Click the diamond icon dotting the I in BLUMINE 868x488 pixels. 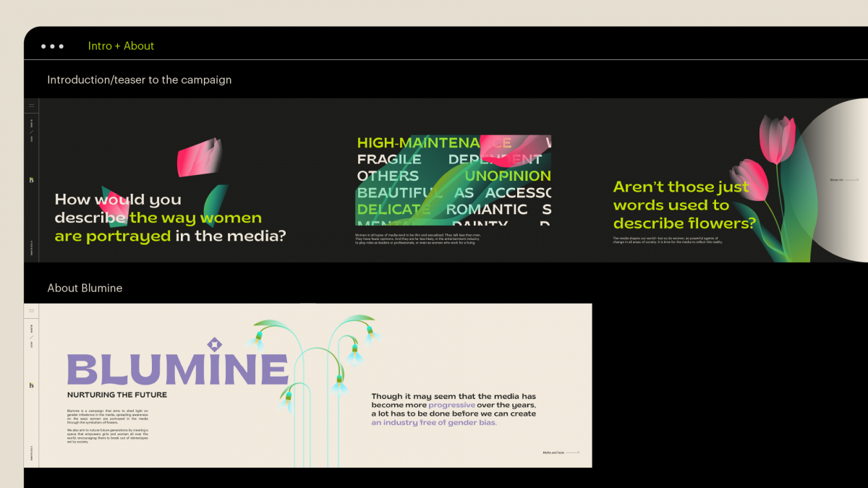click(213, 343)
